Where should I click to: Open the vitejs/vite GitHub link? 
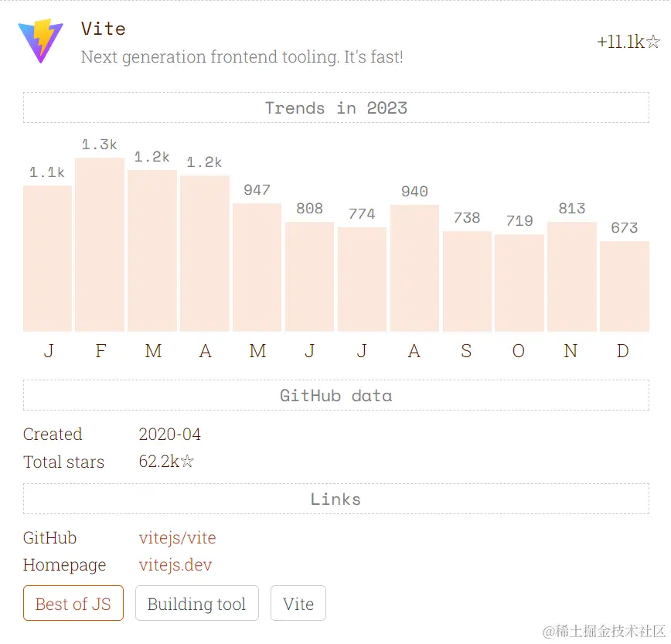coord(177,538)
